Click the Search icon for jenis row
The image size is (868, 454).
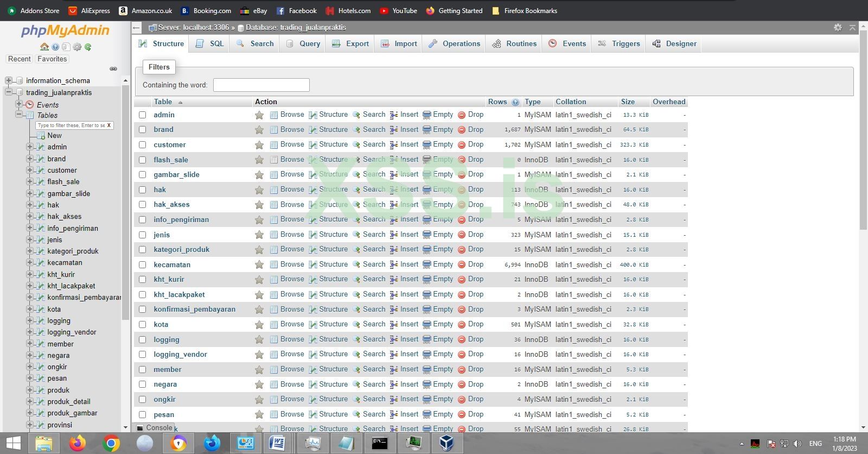tap(356, 235)
